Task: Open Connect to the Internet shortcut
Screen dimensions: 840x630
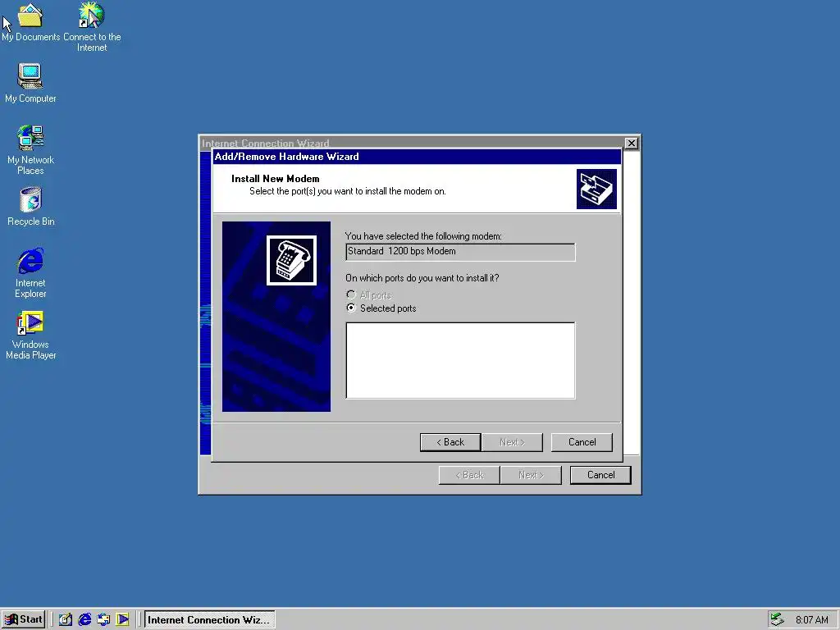Action: click(x=92, y=27)
